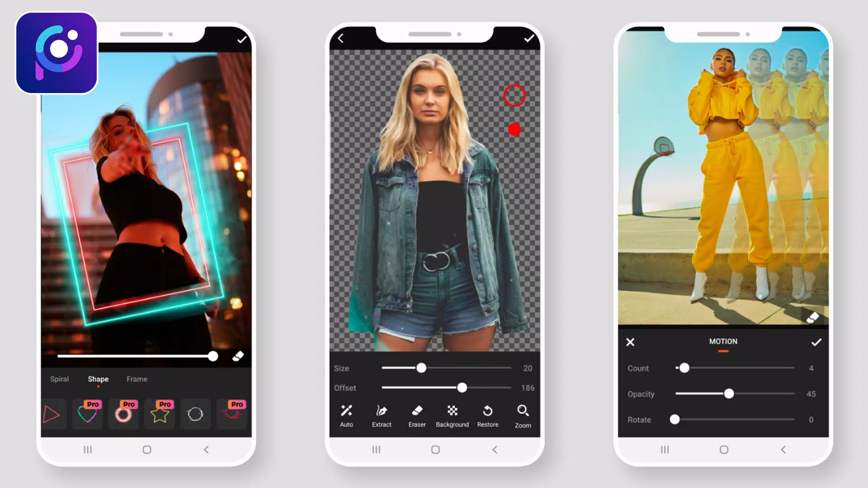Select the Eraser tool
The image size is (868, 488).
(416, 415)
